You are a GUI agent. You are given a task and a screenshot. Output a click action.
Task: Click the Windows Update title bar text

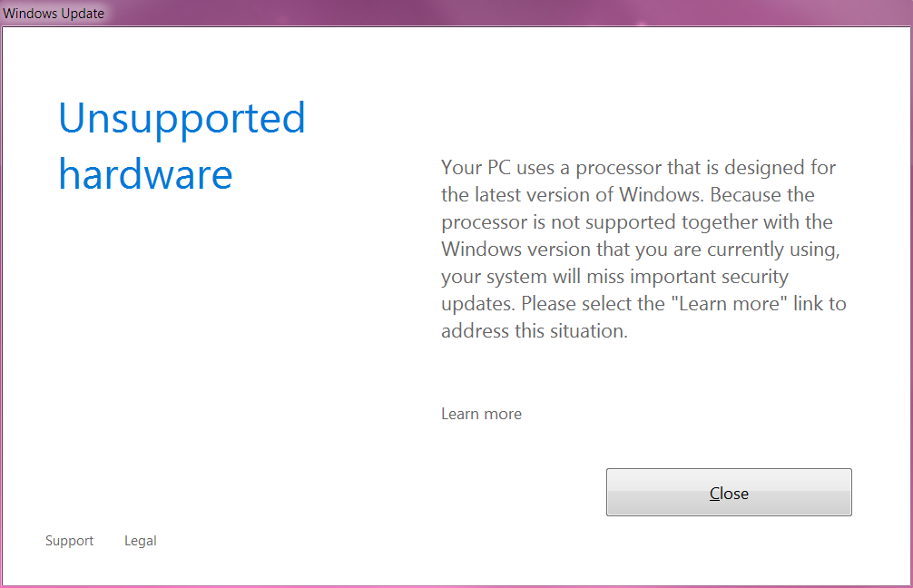click(54, 13)
